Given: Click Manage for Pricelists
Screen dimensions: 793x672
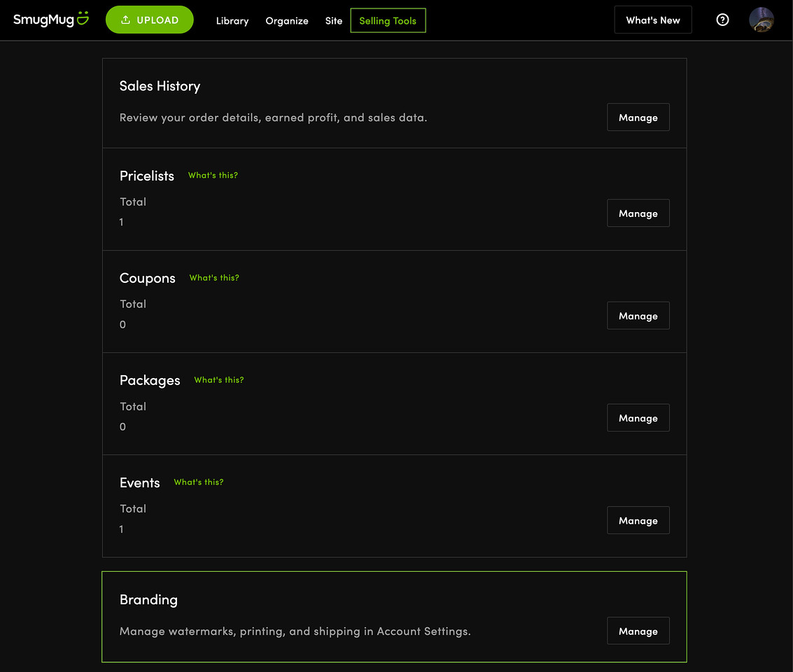Looking at the screenshot, I should (x=638, y=213).
